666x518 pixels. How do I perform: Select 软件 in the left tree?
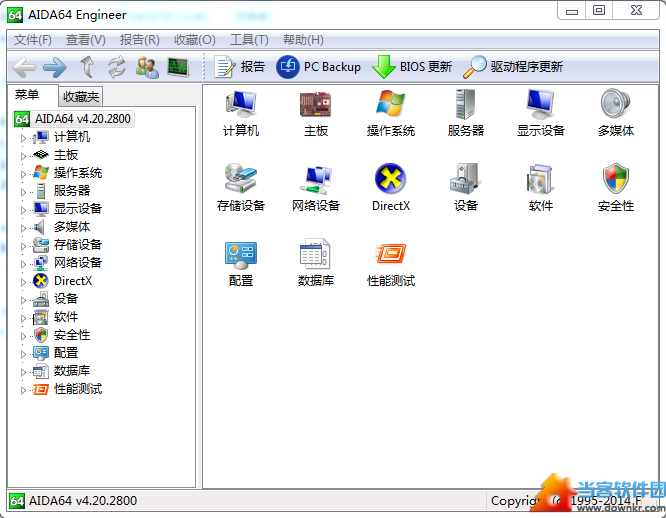click(66, 317)
